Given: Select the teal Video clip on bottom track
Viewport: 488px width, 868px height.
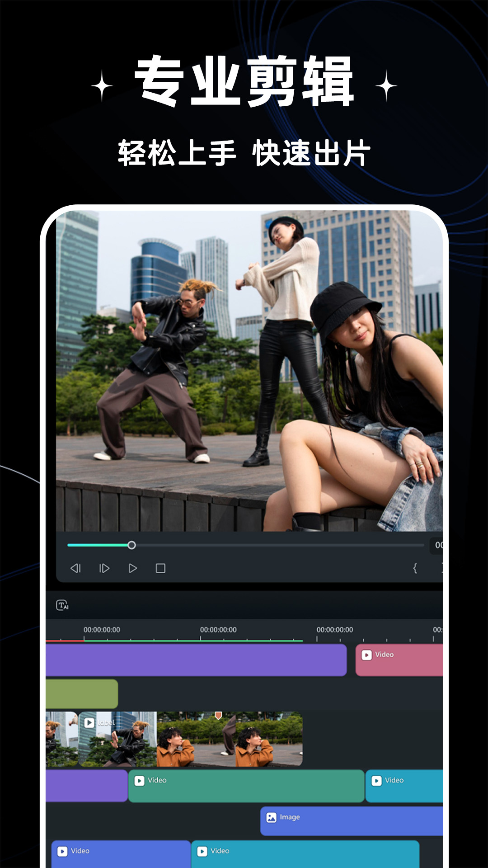Looking at the screenshot, I should click(305, 854).
